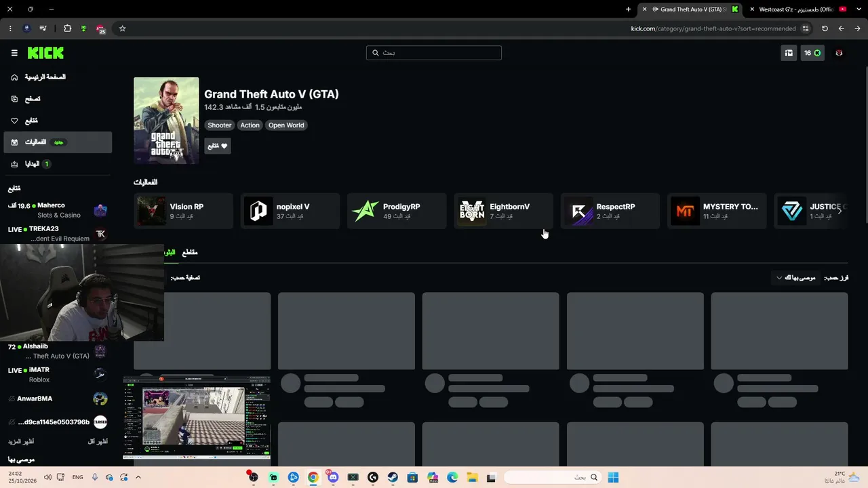
Task: Open the 16 points balance button
Action: pyautogui.click(x=812, y=53)
